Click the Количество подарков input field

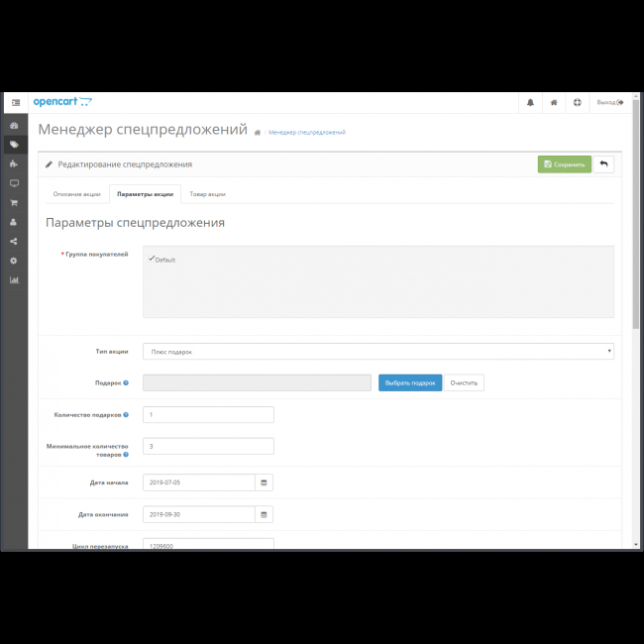pos(208,415)
